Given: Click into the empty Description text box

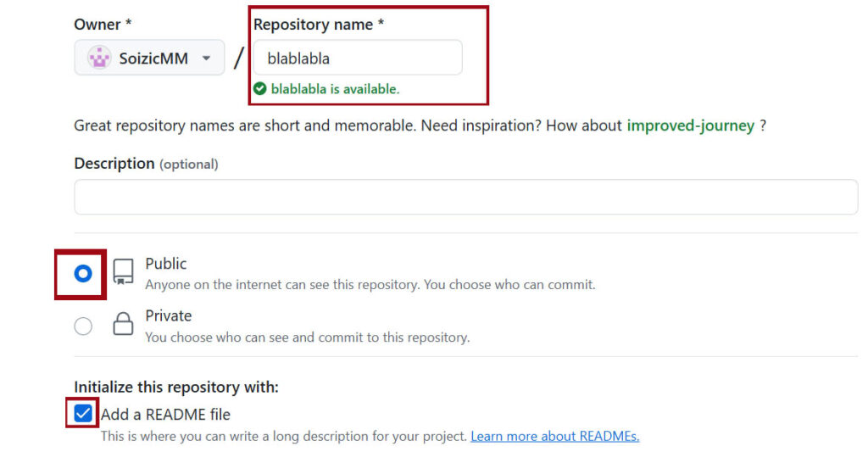Looking at the screenshot, I should point(465,197).
